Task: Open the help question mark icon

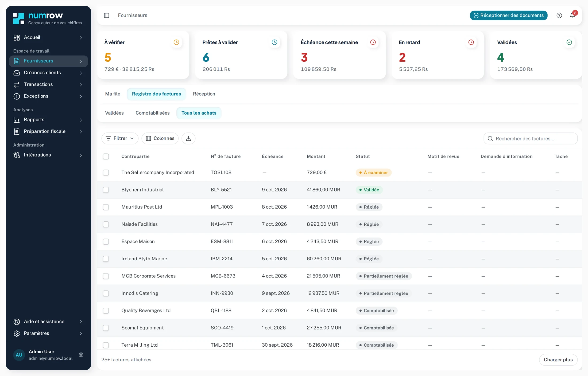Action: (559, 15)
